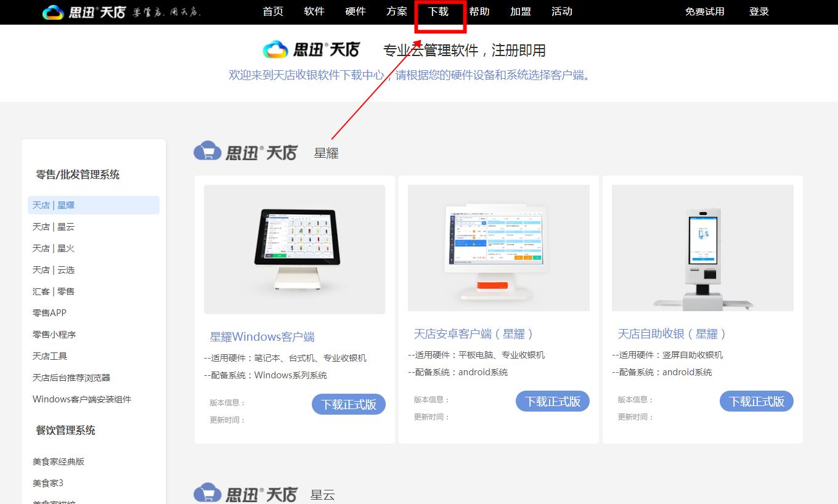Click the colorful cloud logo in the page header
Image resolution: width=838 pixels, height=504 pixels.
tap(275, 49)
